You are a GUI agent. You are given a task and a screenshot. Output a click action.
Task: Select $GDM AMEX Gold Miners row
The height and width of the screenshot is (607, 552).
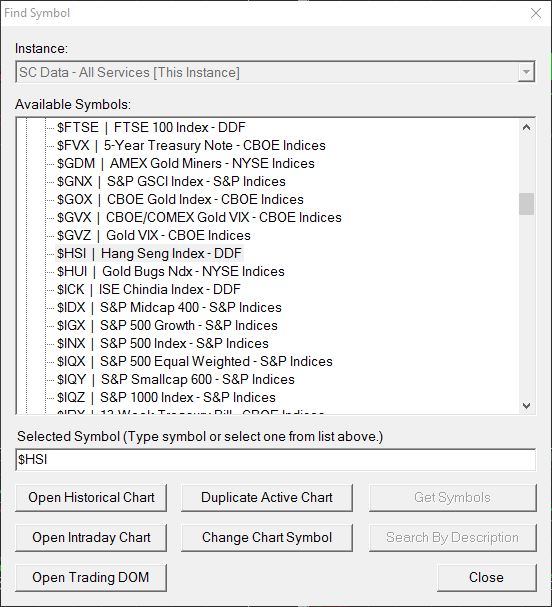pos(185,163)
